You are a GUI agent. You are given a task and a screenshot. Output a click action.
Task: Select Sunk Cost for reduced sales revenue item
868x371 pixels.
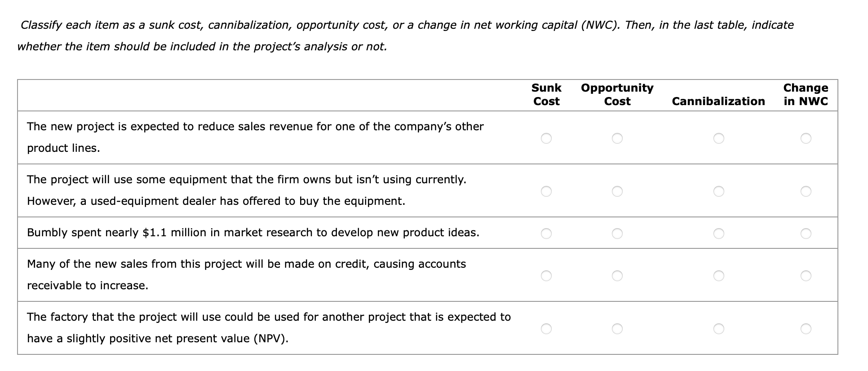(547, 138)
